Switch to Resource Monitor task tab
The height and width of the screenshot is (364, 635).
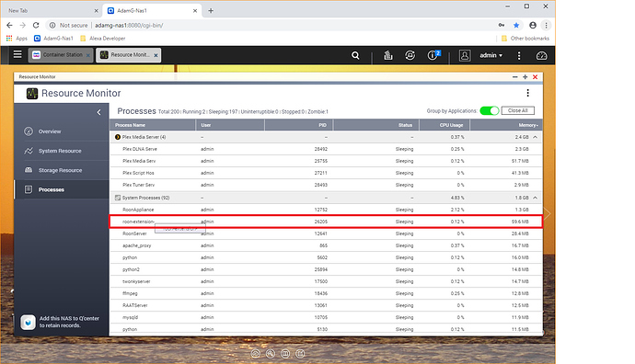(x=128, y=55)
